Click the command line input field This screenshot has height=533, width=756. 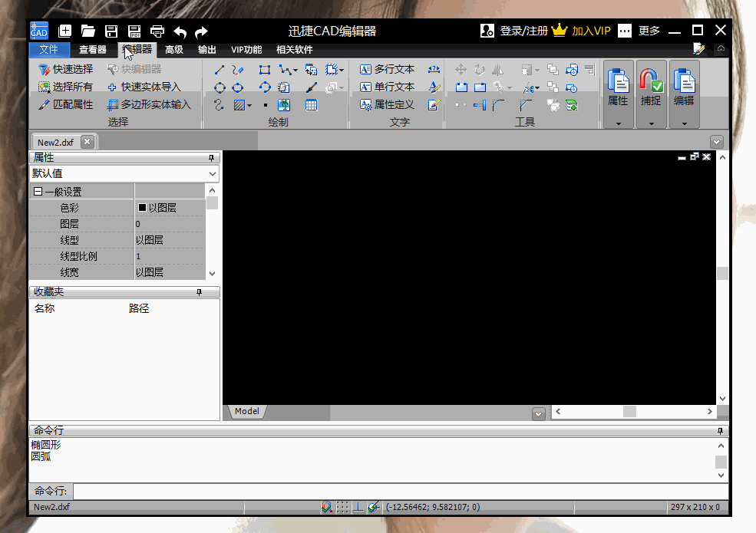399,491
